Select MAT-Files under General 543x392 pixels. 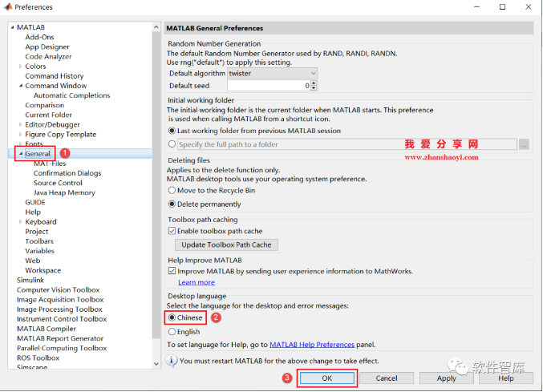click(x=50, y=164)
